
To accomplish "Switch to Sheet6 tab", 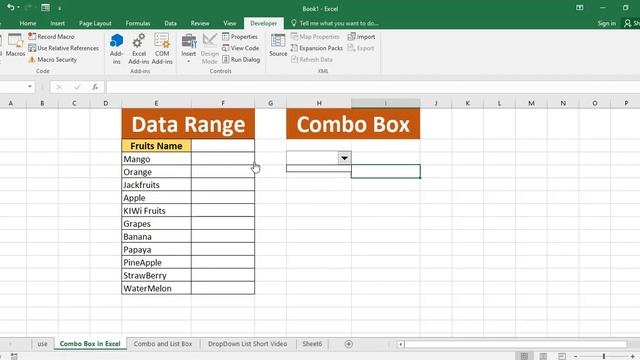I will click(x=312, y=344).
